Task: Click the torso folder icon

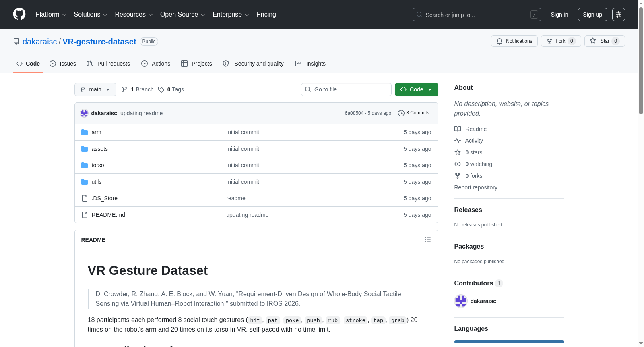Action: point(85,165)
